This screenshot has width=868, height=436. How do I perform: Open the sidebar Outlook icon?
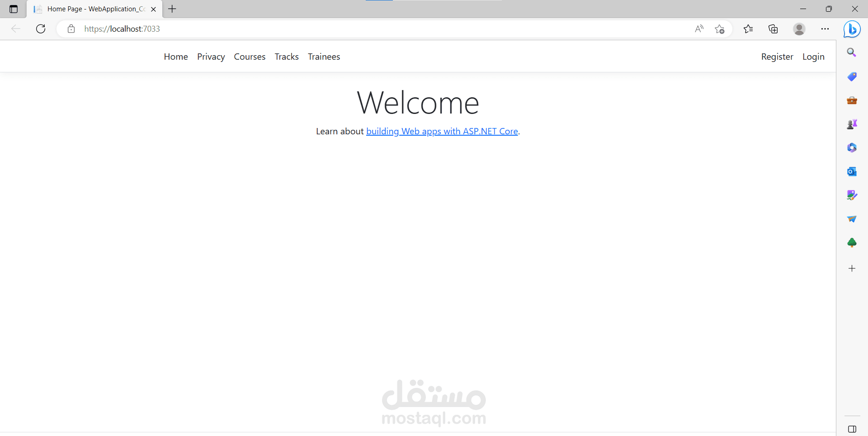coord(852,171)
